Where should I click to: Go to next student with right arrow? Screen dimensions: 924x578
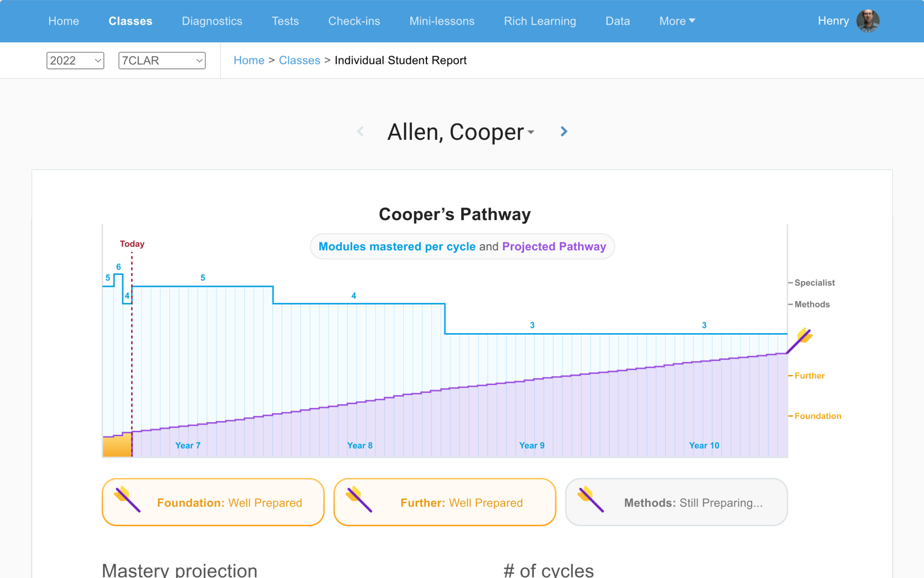[563, 131]
